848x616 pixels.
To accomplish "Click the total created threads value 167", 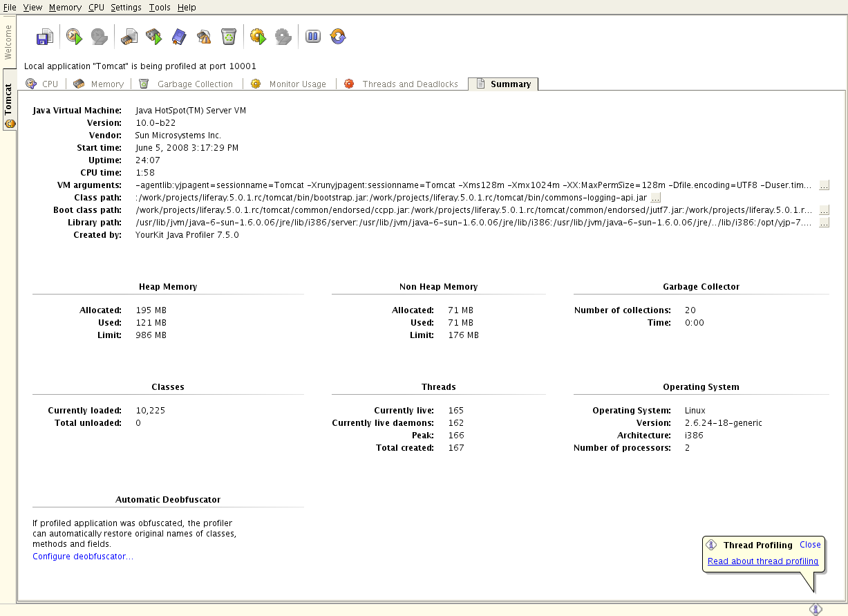I will point(456,448).
